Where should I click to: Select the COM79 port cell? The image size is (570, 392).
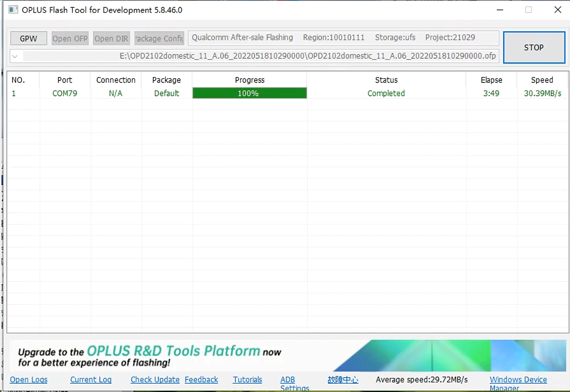pos(65,93)
